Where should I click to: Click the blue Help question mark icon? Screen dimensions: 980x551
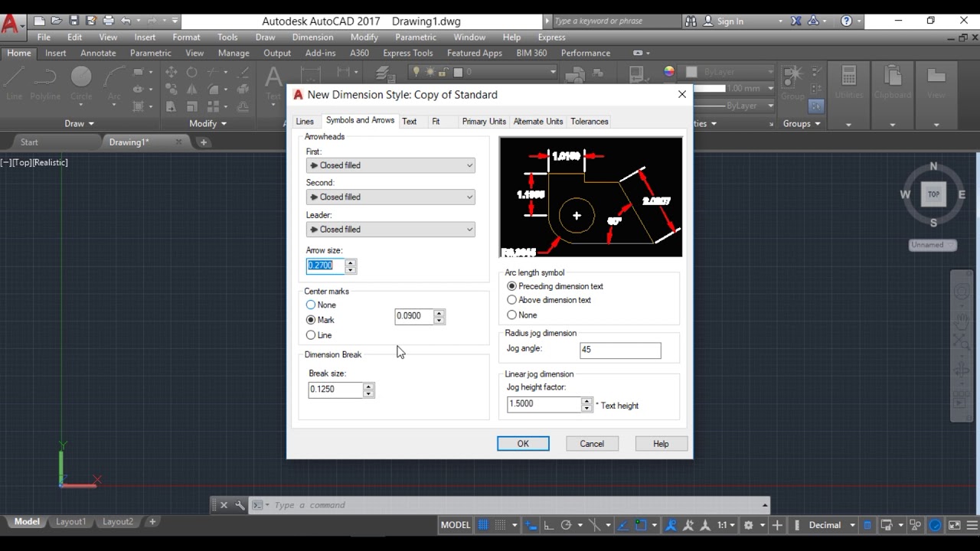(x=846, y=21)
